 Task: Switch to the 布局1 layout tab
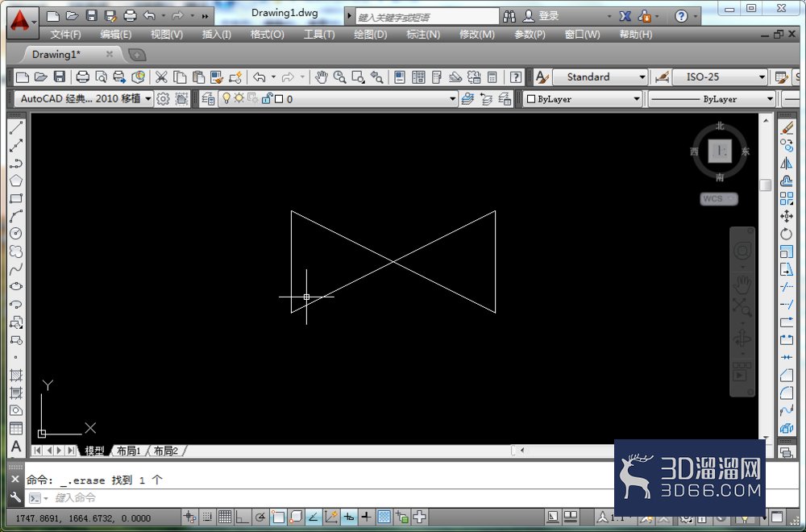pos(128,451)
